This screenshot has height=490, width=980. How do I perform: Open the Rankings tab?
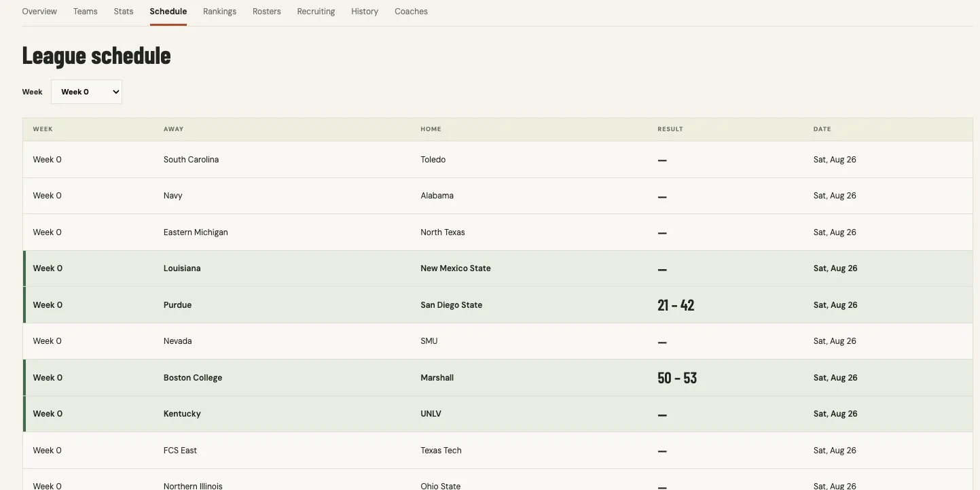219,12
